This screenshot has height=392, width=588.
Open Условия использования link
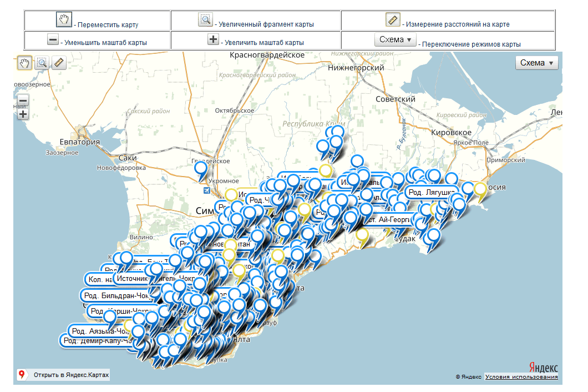(x=521, y=376)
